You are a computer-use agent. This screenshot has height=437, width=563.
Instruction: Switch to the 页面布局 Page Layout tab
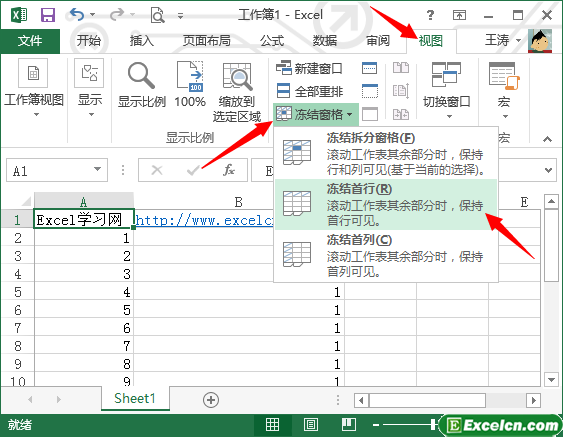[x=206, y=41]
